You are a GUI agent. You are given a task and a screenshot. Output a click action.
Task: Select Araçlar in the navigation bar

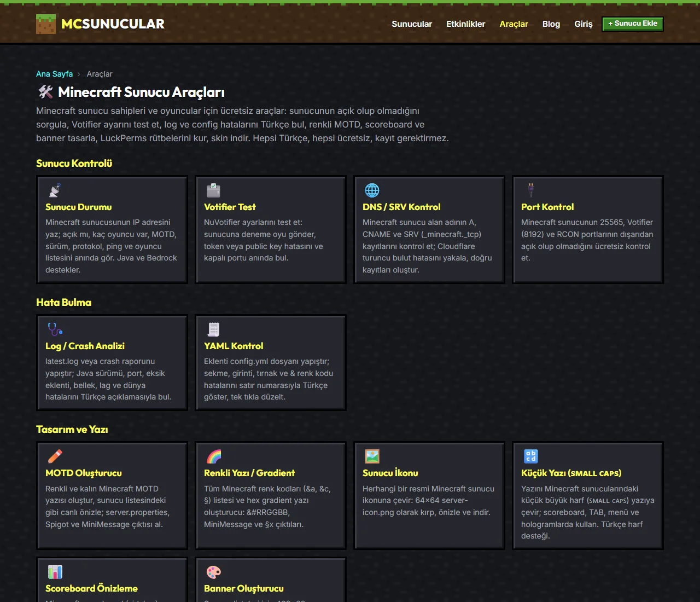(x=514, y=24)
